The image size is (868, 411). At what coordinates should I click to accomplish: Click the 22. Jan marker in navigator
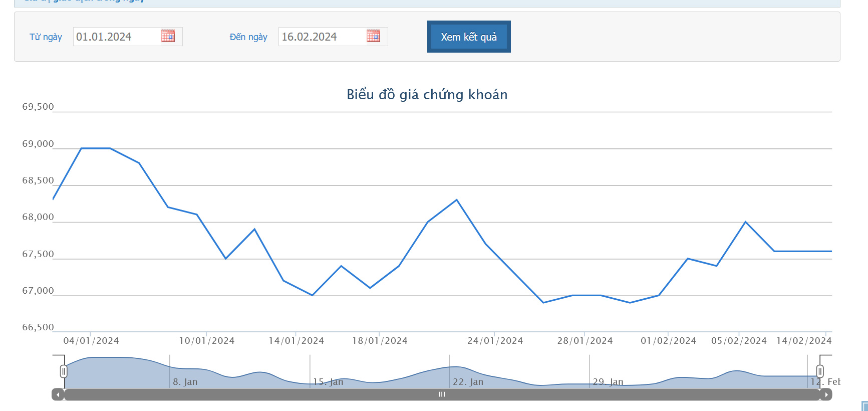(468, 382)
